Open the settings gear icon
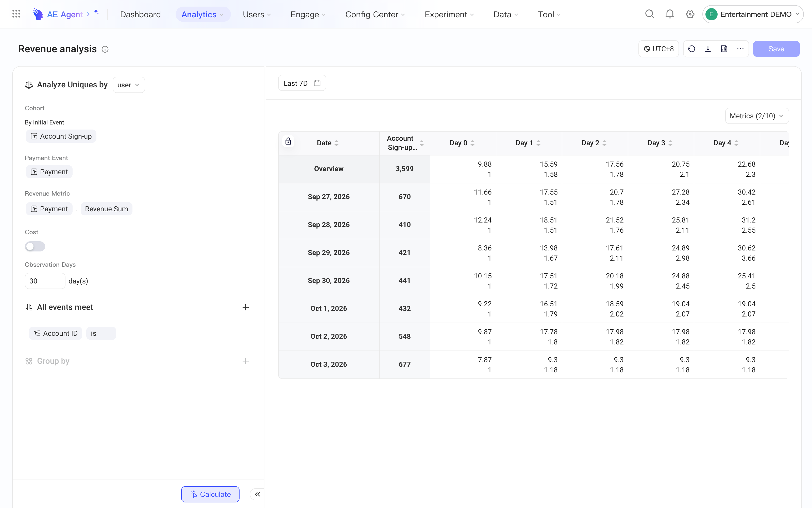Image resolution: width=812 pixels, height=508 pixels. click(x=690, y=14)
